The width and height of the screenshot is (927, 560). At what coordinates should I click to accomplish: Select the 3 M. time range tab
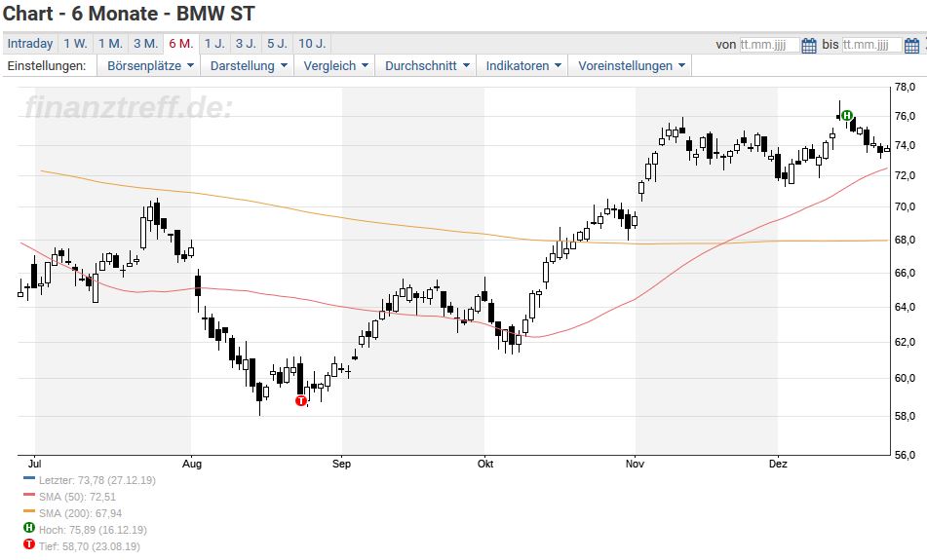pyautogui.click(x=145, y=44)
